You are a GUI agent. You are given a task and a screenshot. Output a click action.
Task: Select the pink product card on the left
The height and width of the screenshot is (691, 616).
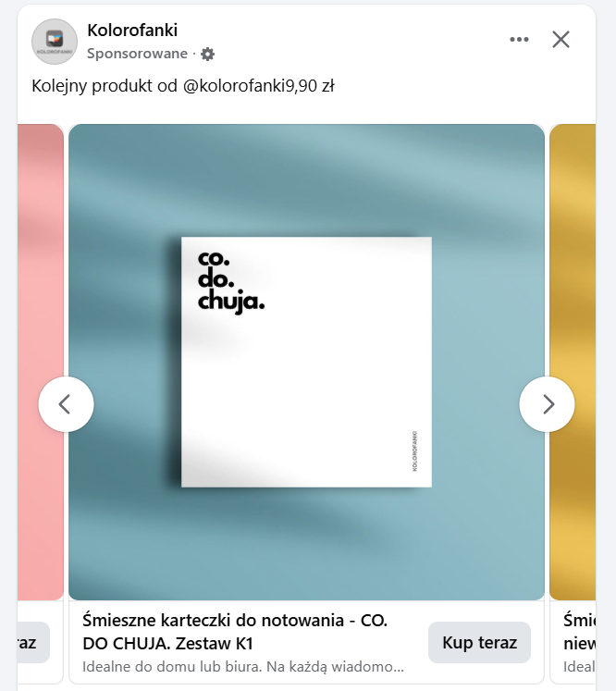[x=41, y=361]
